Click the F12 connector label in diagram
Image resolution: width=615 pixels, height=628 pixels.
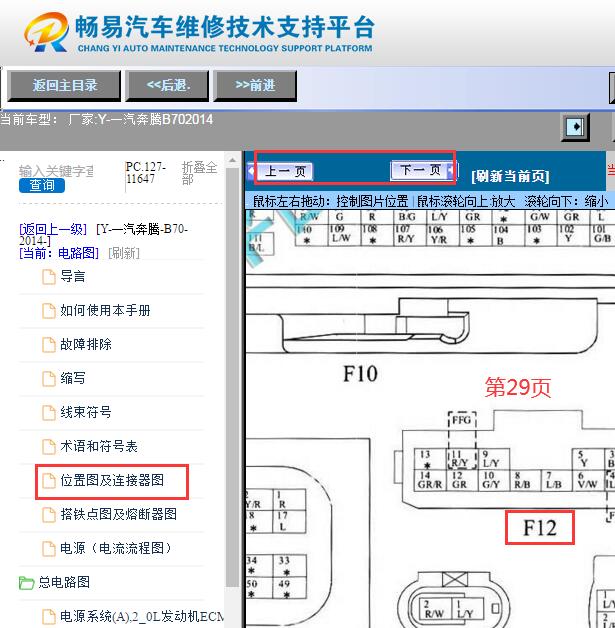[540, 528]
